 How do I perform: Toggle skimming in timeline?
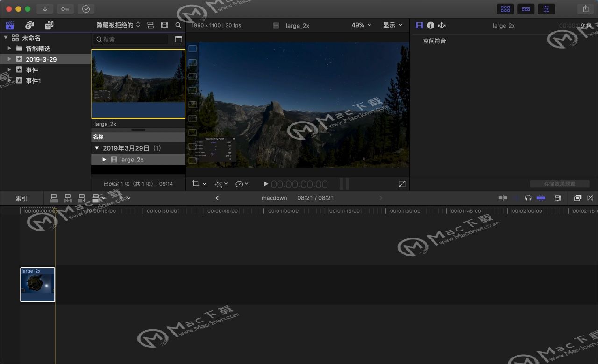pos(503,198)
